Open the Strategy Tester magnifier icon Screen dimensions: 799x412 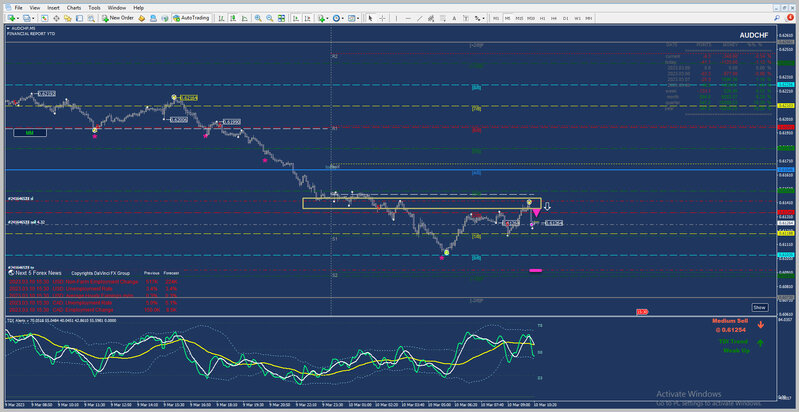[91, 18]
